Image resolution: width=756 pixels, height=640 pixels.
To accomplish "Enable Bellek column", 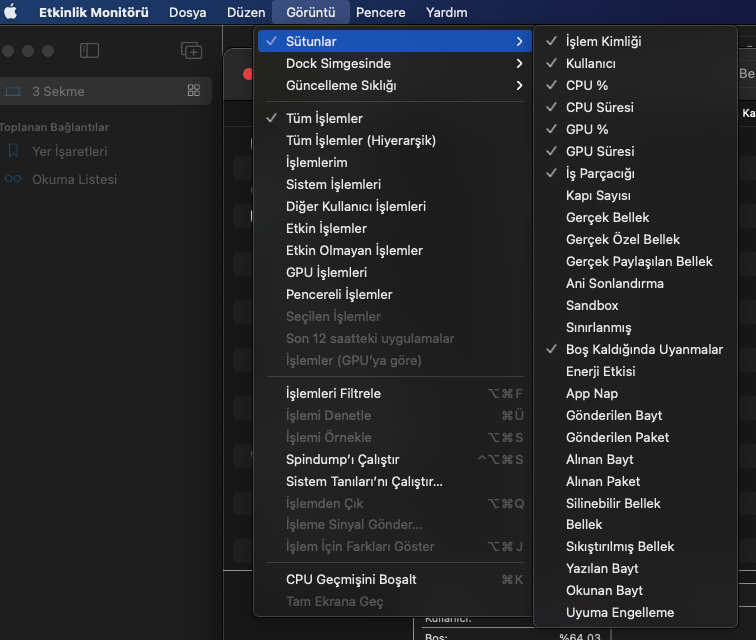I will click(x=635, y=524).
